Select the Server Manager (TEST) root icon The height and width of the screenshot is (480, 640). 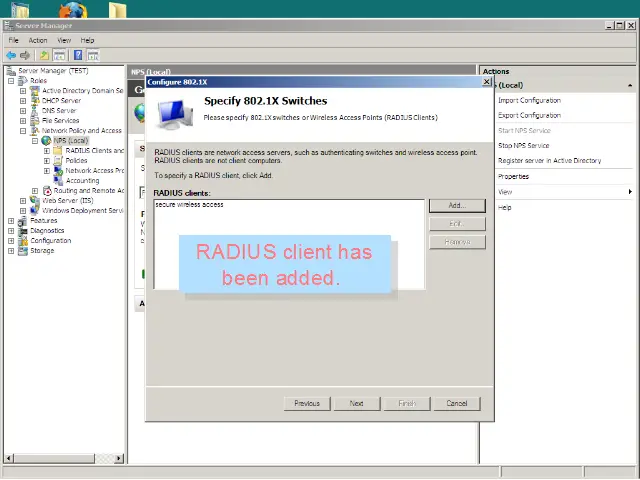(x=11, y=71)
